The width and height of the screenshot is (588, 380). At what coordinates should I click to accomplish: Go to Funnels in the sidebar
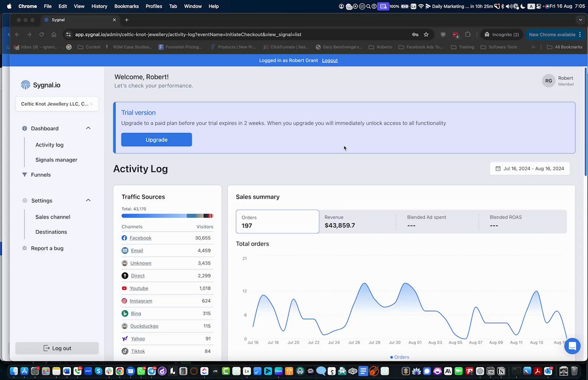pos(41,175)
